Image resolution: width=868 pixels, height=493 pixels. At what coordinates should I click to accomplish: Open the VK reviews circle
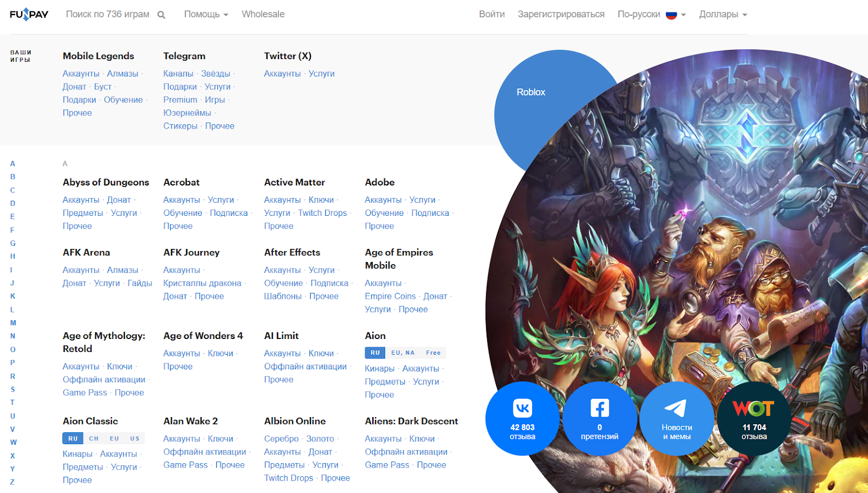tap(522, 418)
